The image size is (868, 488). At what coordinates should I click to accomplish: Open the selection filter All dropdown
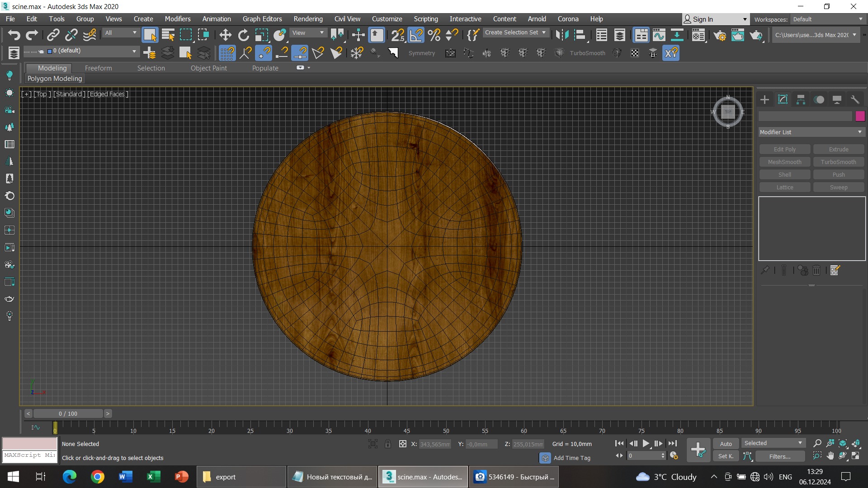coord(120,33)
